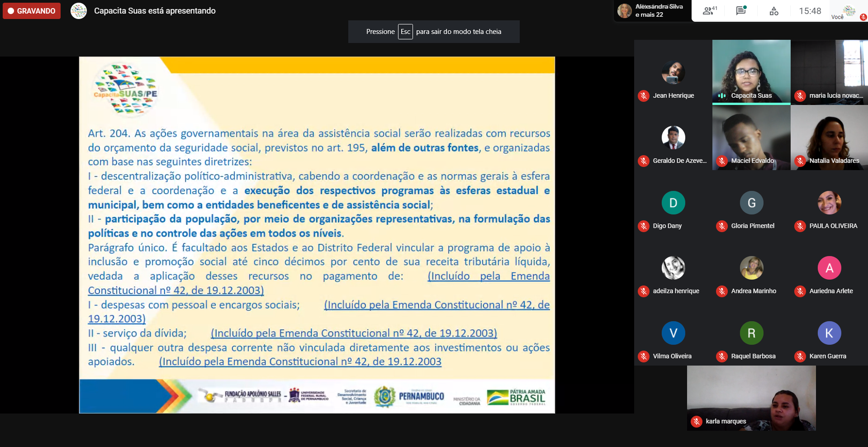Click Auriedna Arlete's pink A avatar

coord(829,268)
